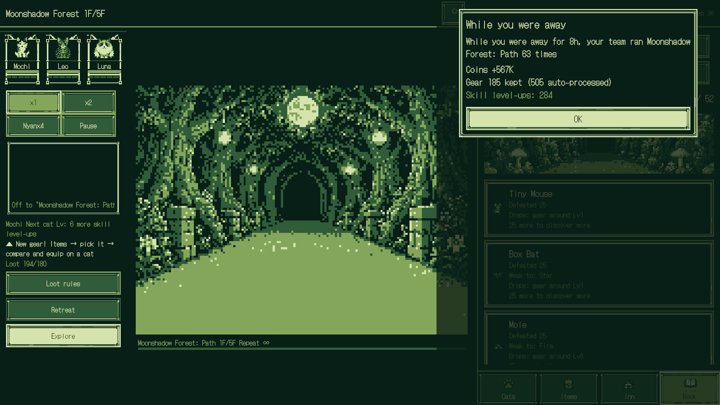720x405 pixels.
Task: Set game speed to x1
Action: (33, 102)
